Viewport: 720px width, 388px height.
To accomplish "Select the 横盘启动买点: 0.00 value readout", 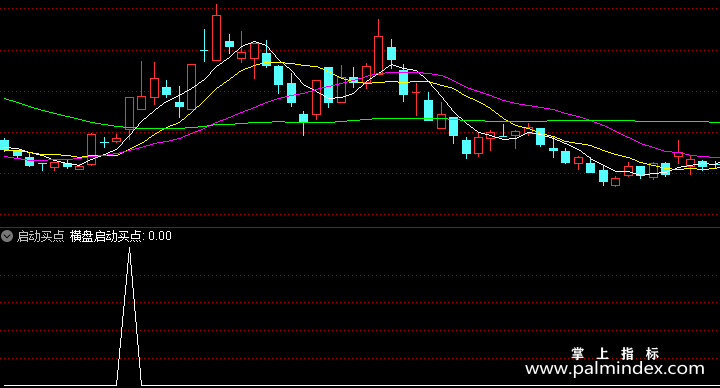I will [121, 236].
